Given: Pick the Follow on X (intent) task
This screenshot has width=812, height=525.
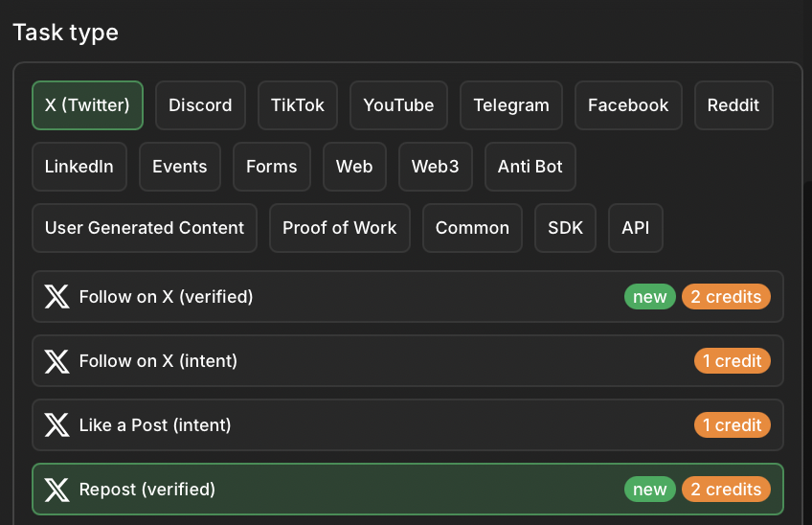Looking at the screenshot, I should [x=408, y=361].
